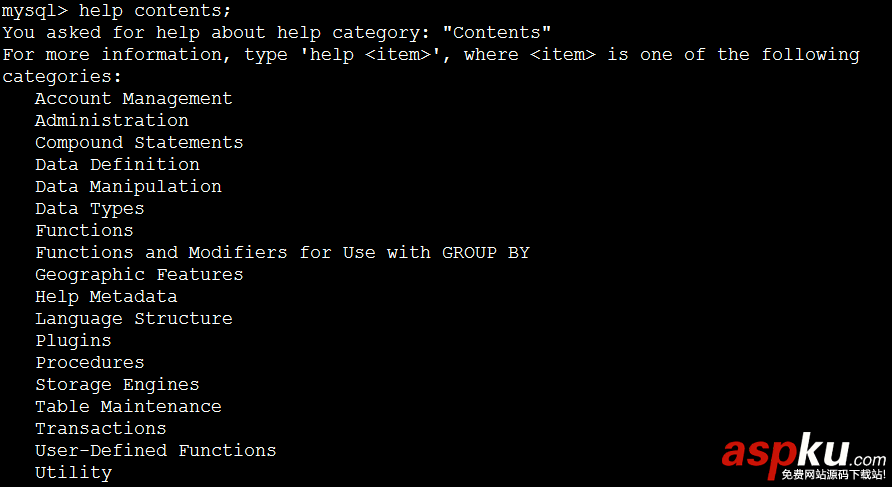
Task: Select the Plugins category entry
Action: pos(73,340)
